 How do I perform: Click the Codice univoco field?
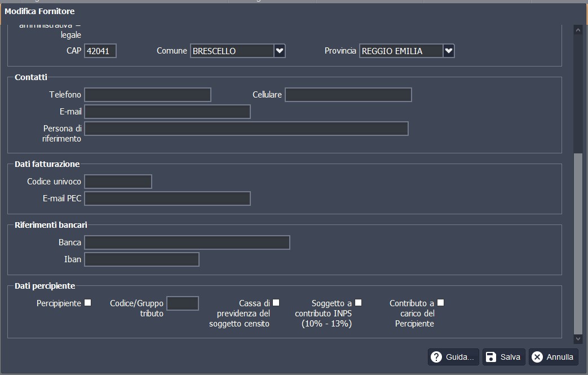[x=118, y=182]
